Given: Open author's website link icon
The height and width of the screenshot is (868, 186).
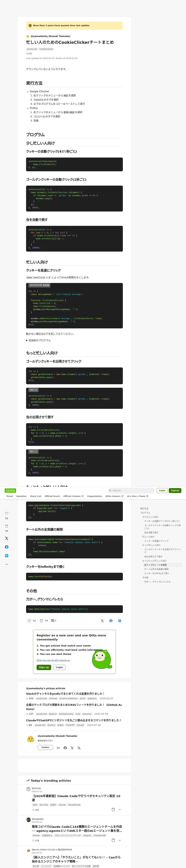Looking at the screenshot, I should (x=58, y=748).
